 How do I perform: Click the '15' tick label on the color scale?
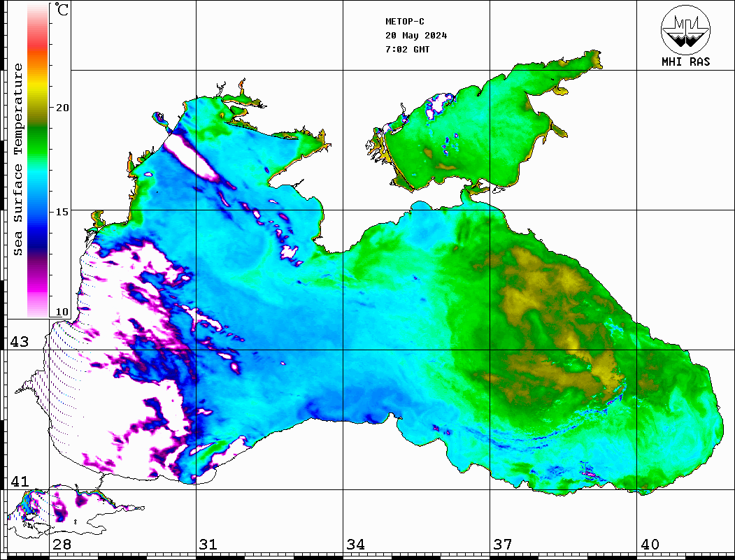pyautogui.click(x=62, y=212)
